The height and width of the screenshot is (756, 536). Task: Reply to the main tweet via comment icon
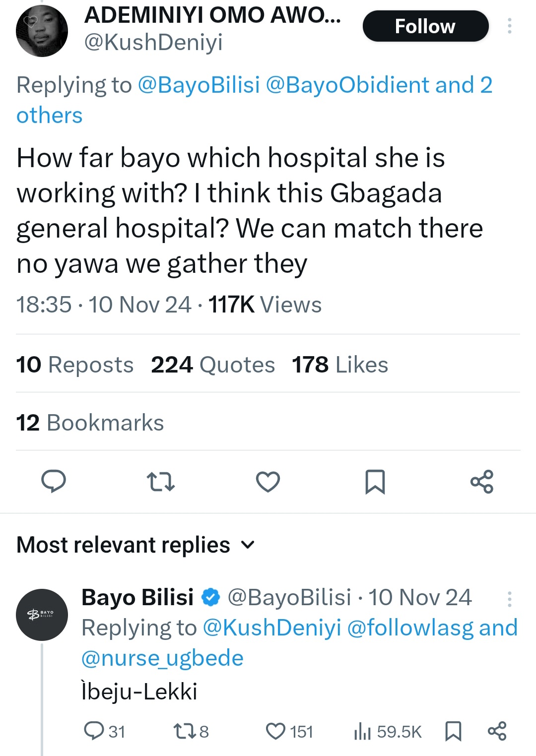click(54, 481)
